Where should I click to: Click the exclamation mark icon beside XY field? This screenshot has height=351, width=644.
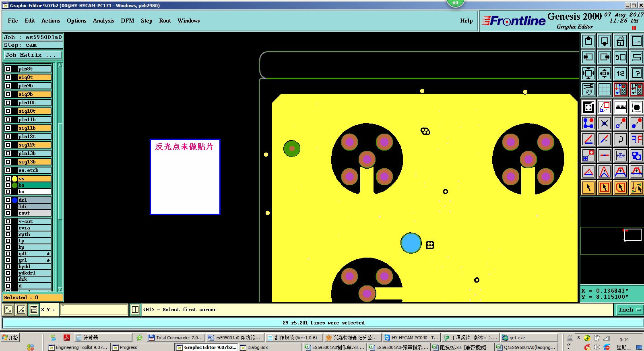click(135, 310)
